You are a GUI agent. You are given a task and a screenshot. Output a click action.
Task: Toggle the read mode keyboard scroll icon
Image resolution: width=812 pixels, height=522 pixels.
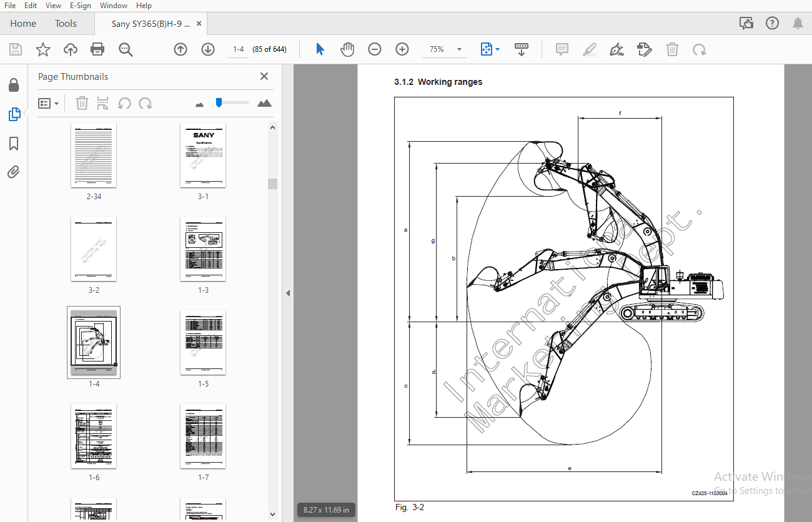[522, 49]
